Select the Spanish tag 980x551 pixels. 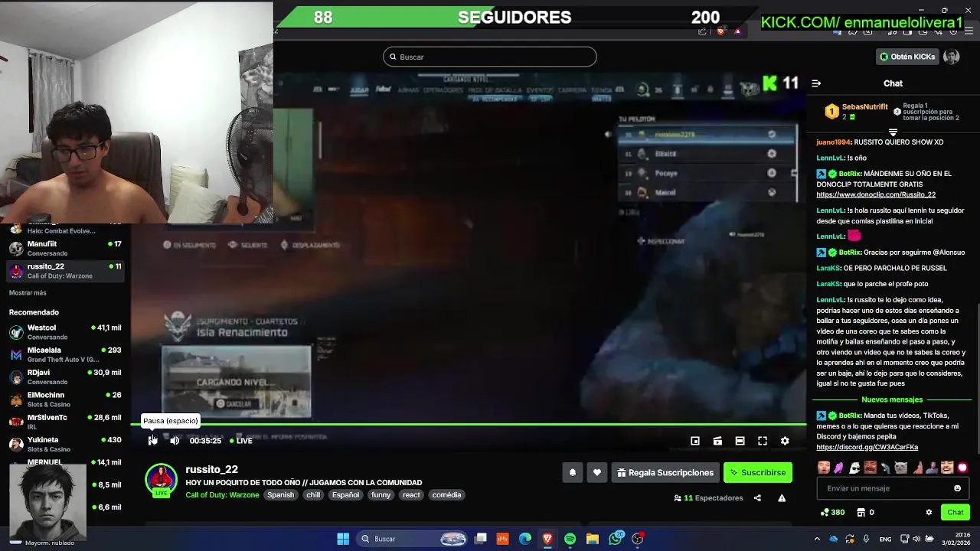point(280,495)
